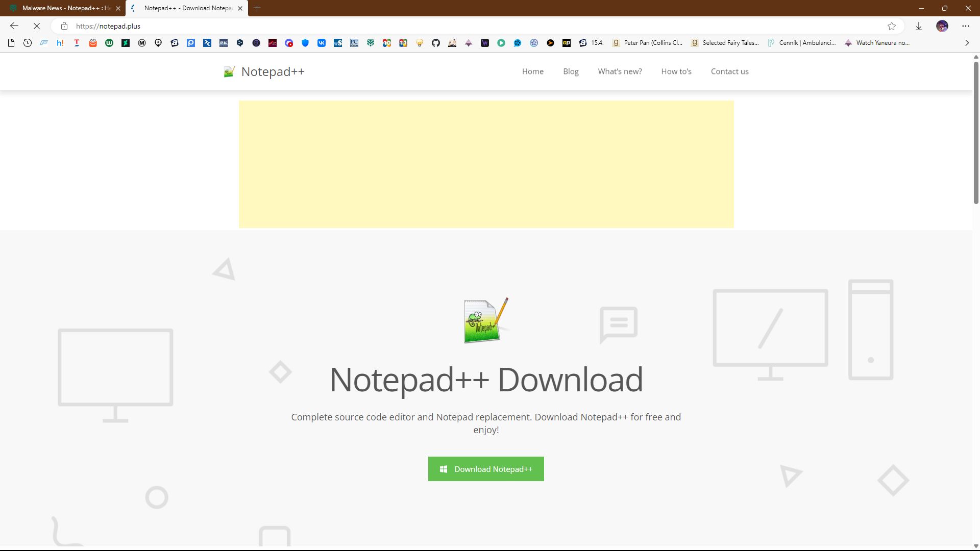Open the anime avatar bookmark
Image resolution: width=980 pixels, height=551 pixels.
(x=452, y=43)
